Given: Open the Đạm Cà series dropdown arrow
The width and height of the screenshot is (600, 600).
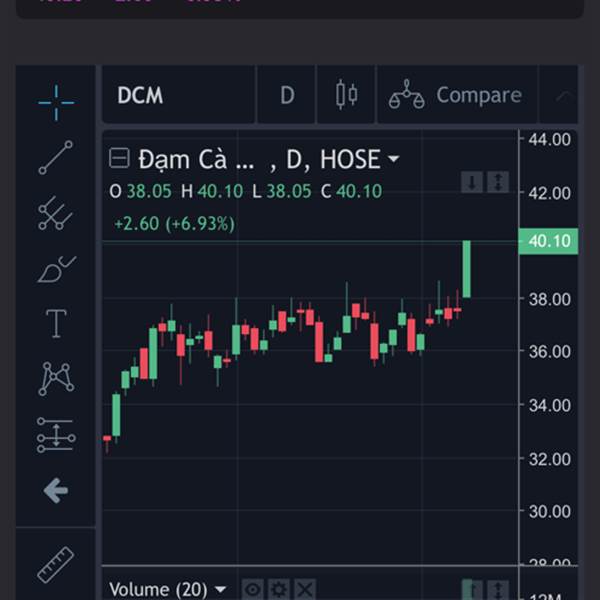Looking at the screenshot, I should (x=393, y=158).
